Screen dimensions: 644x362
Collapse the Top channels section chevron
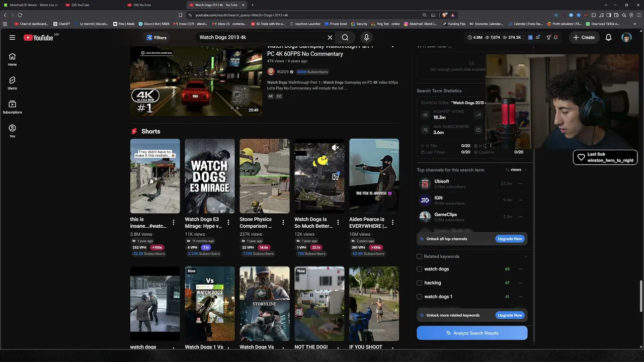526,170
